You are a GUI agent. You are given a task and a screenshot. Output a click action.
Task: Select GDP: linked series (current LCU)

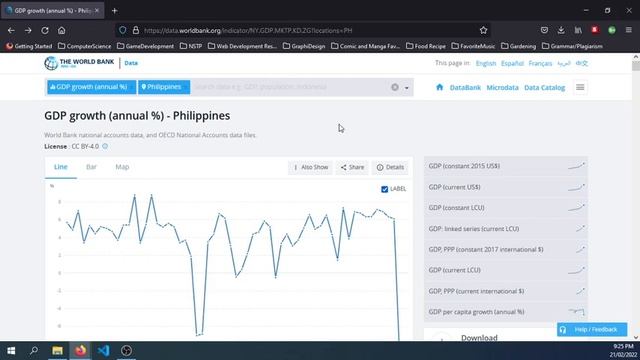pos(506,229)
